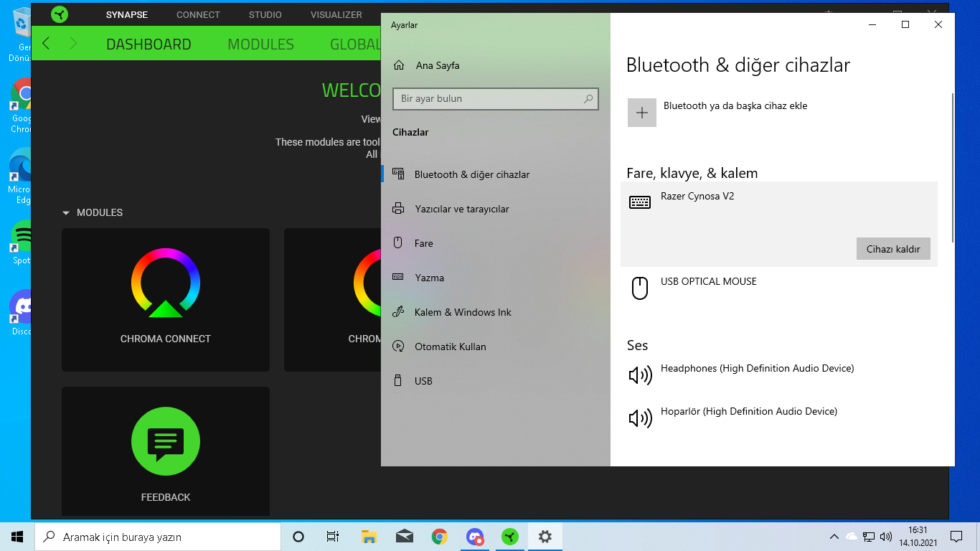Click the Razer Synapse logo icon
The image size is (980, 551).
pyautogui.click(x=60, y=14)
